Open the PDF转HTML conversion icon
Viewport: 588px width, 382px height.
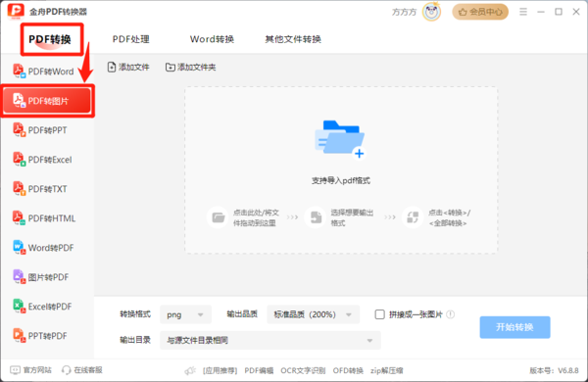[19, 217]
